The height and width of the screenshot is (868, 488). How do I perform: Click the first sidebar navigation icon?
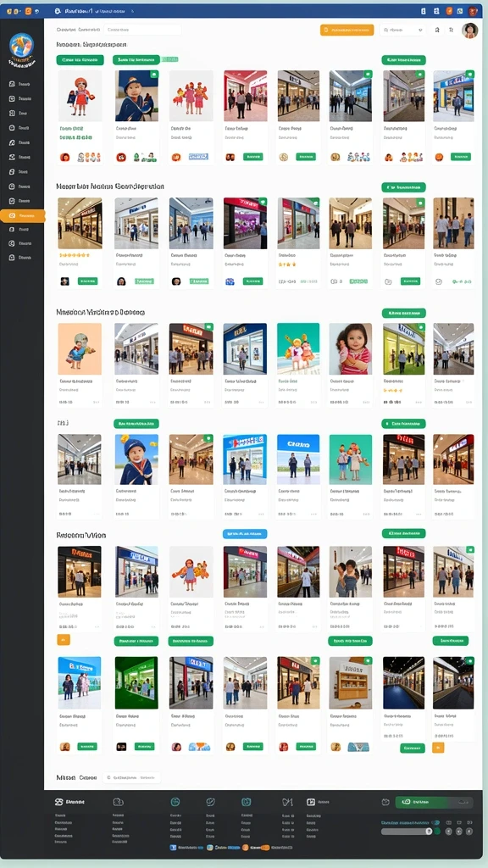[x=12, y=84]
